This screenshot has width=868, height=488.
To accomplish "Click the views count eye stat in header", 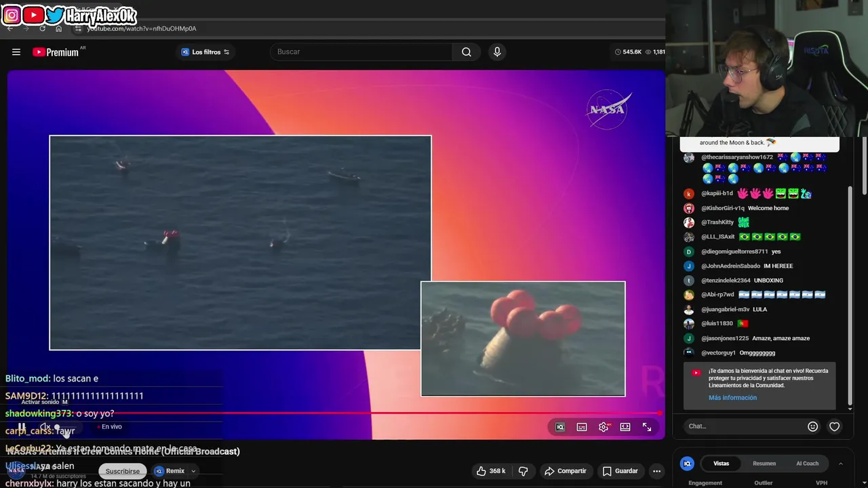I will (655, 52).
